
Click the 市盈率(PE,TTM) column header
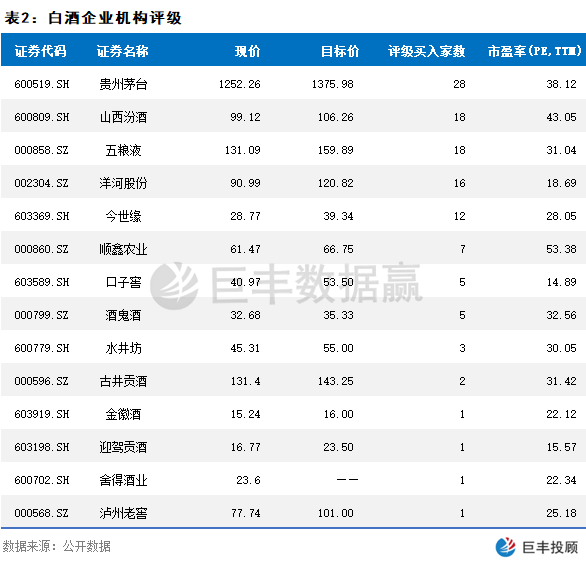pos(534,51)
